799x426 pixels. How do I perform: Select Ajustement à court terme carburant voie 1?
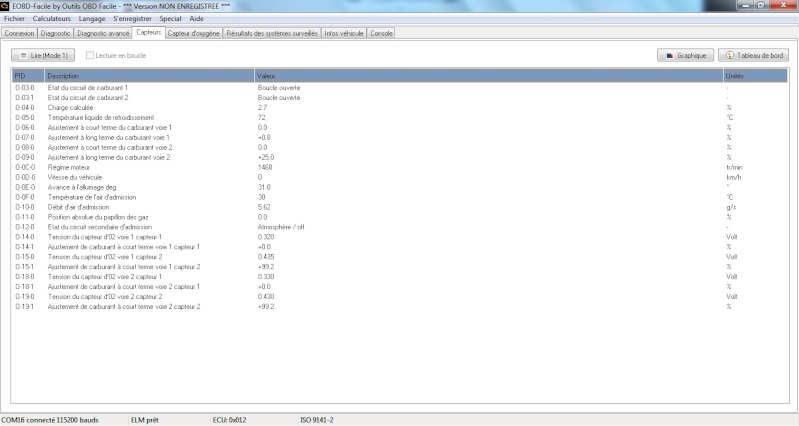(400, 127)
